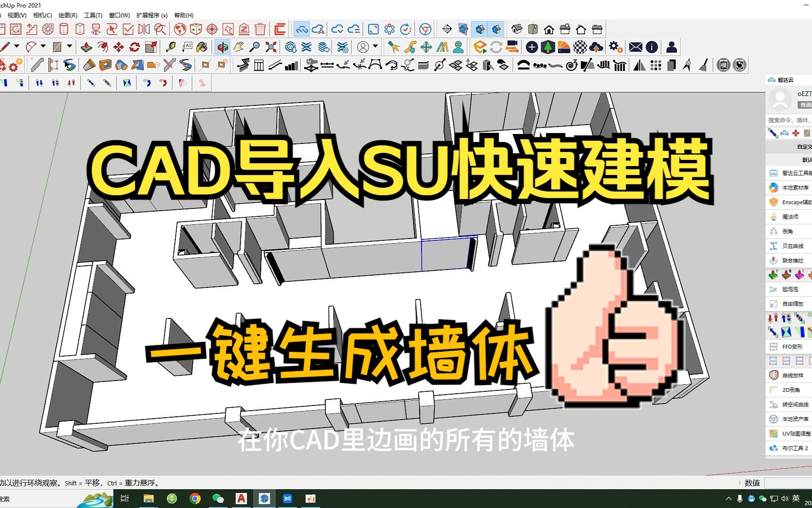Click the round info 'i' icon

pyautogui.click(x=652, y=47)
